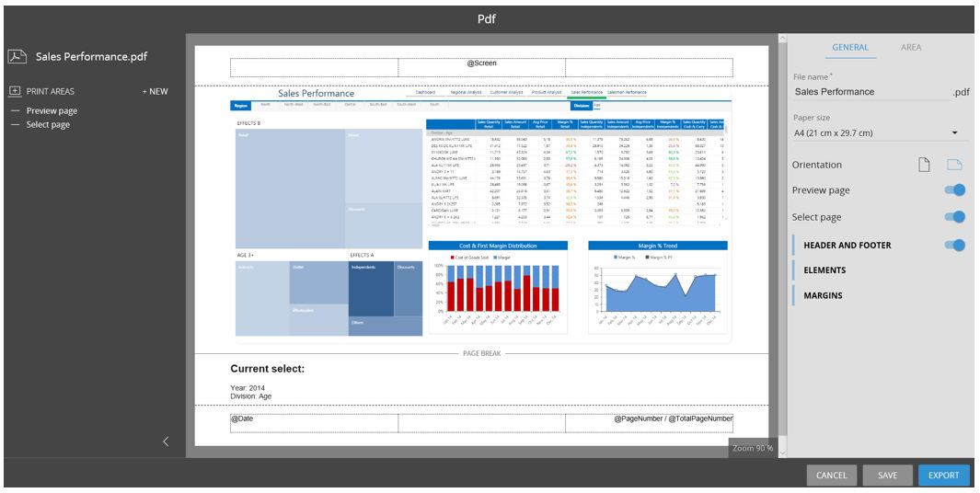The image size is (980, 493).
Task: Click the Dashboard tab in the preview
Action: click(x=426, y=93)
